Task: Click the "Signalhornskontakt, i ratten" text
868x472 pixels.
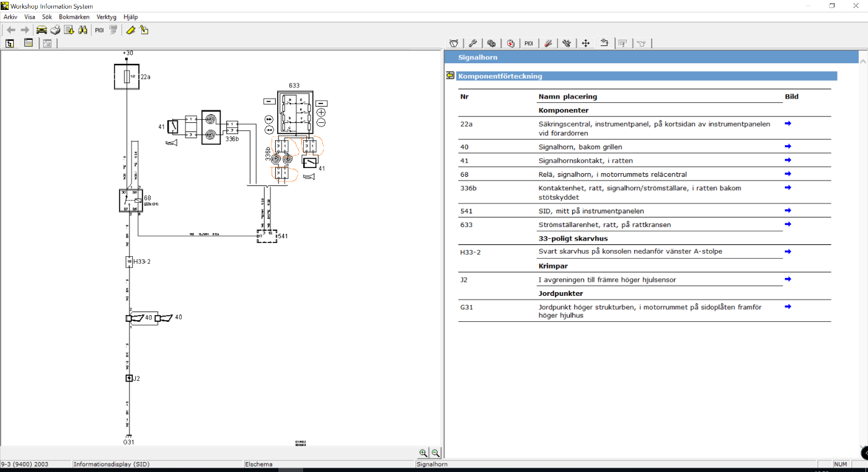Action: [x=586, y=161]
